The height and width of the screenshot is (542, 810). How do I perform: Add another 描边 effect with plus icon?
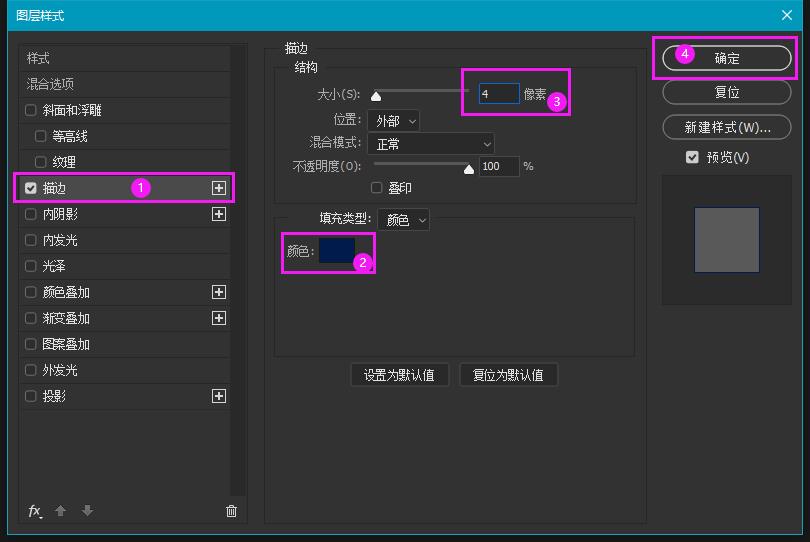click(219, 188)
